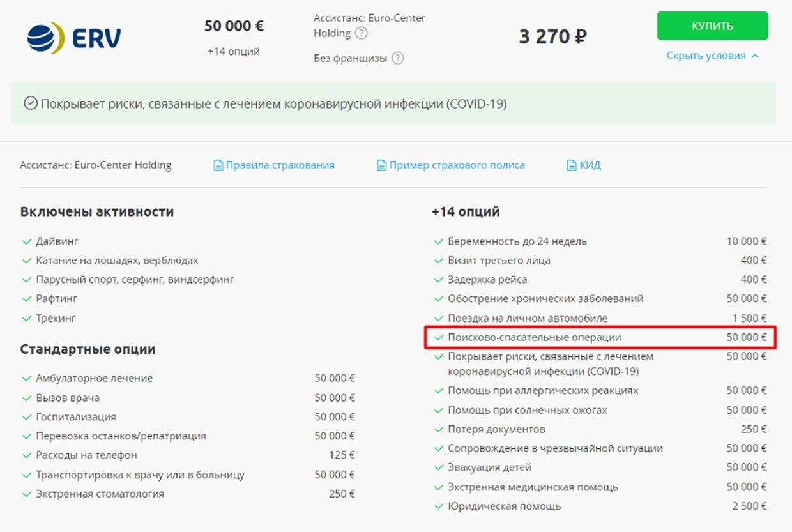The width and height of the screenshot is (792, 532).
Task: Open the Правила страхования link
Action: pyautogui.click(x=280, y=165)
